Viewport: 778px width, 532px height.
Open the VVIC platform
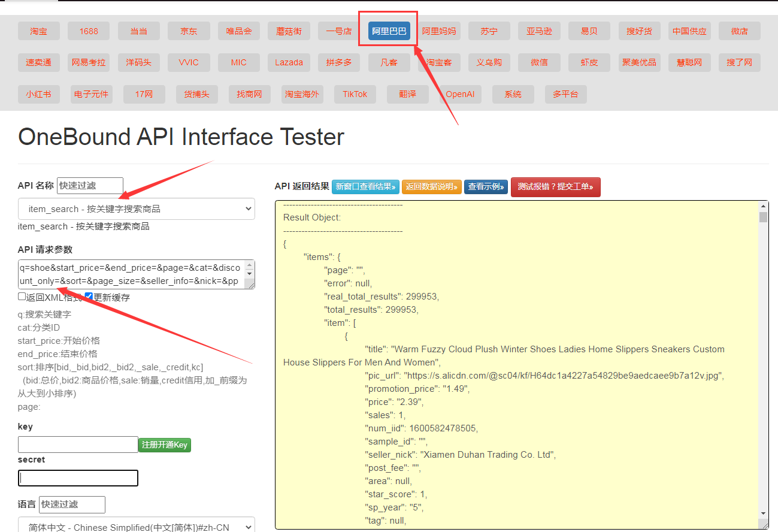tap(189, 62)
